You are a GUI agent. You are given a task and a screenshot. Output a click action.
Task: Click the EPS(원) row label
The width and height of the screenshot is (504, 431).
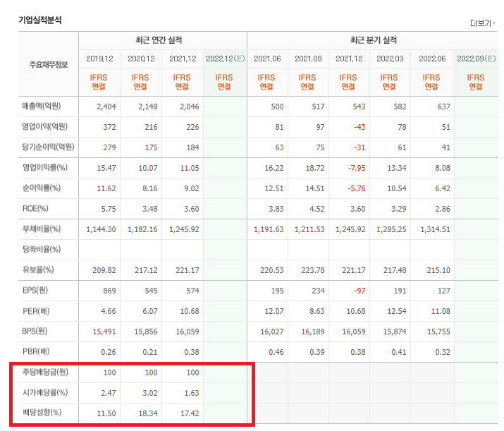[35, 290]
